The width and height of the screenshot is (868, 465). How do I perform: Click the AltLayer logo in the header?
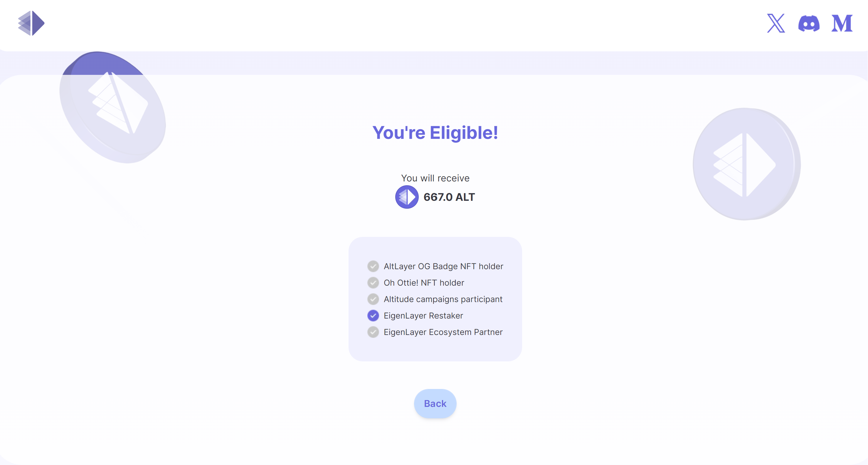(x=31, y=23)
